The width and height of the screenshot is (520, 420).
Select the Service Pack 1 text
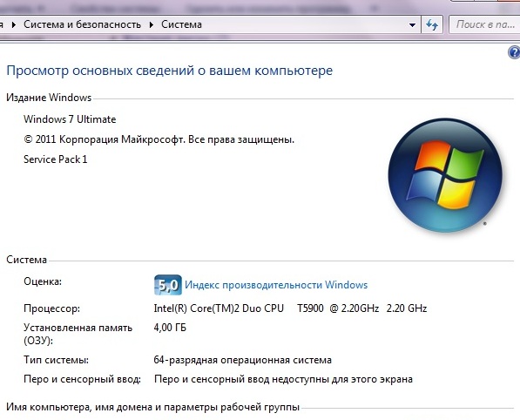click(x=56, y=159)
